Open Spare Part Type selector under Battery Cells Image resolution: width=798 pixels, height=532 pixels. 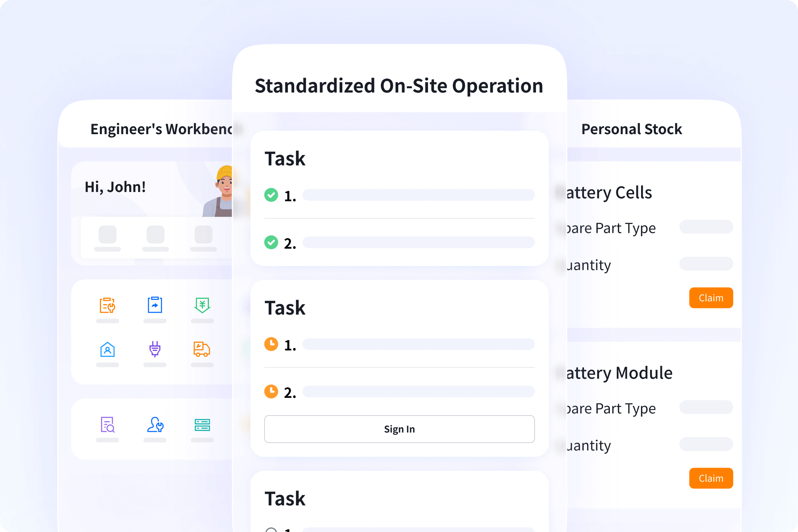[706, 227]
